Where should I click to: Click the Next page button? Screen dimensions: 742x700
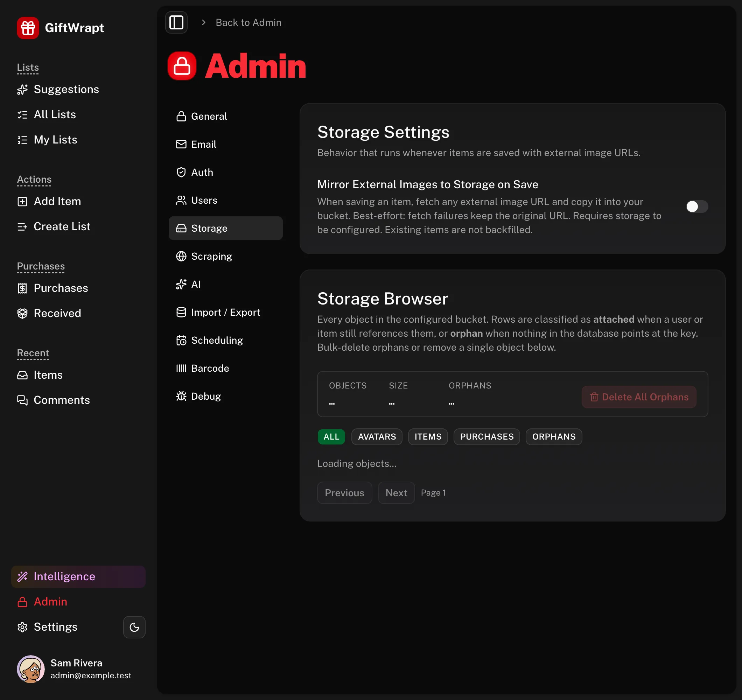click(396, 493)
